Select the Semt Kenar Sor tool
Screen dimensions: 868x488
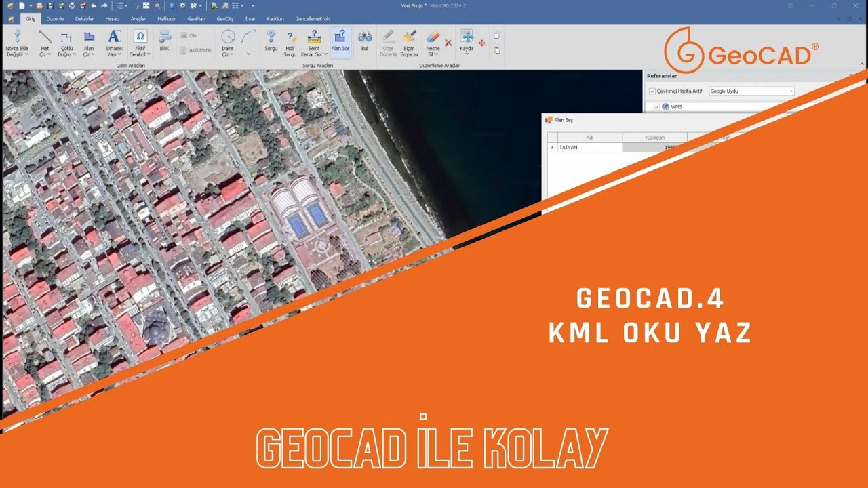pyautogui.click(x=314, y=42)
